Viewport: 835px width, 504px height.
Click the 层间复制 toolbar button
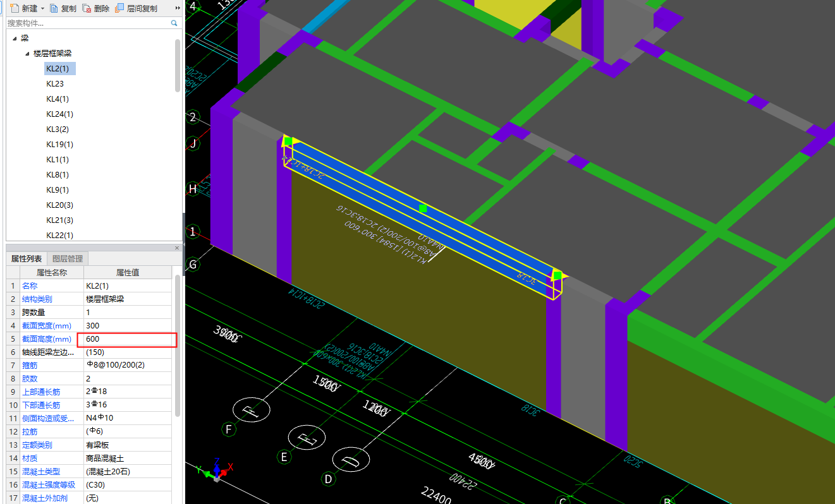click(137, 8)
